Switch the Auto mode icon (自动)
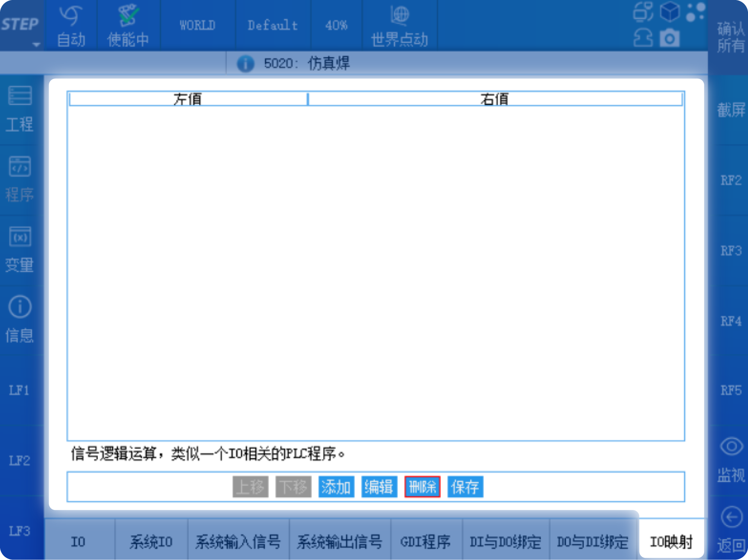The height and width of the screenshot is (560, 748). (x=71, y=25)
